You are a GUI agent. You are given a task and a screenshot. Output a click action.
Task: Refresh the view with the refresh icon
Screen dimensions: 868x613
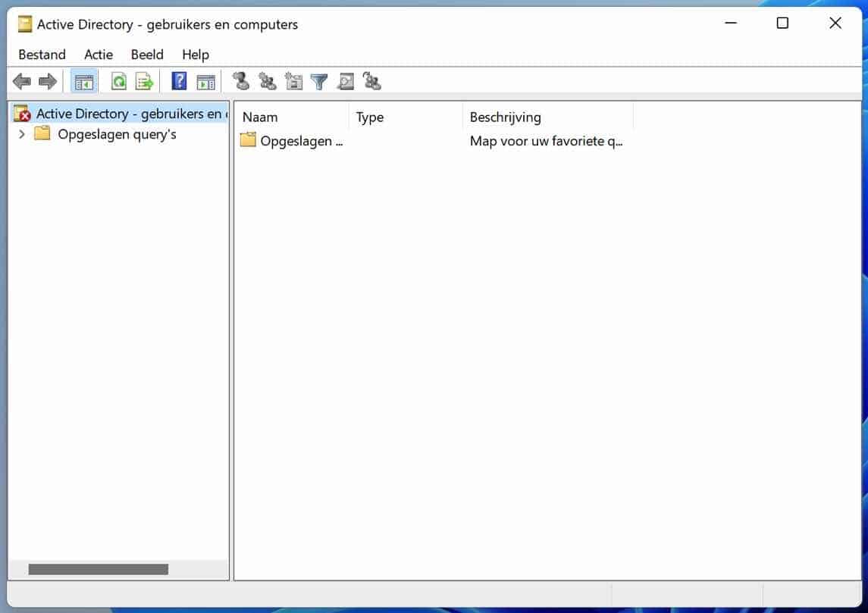118,81
